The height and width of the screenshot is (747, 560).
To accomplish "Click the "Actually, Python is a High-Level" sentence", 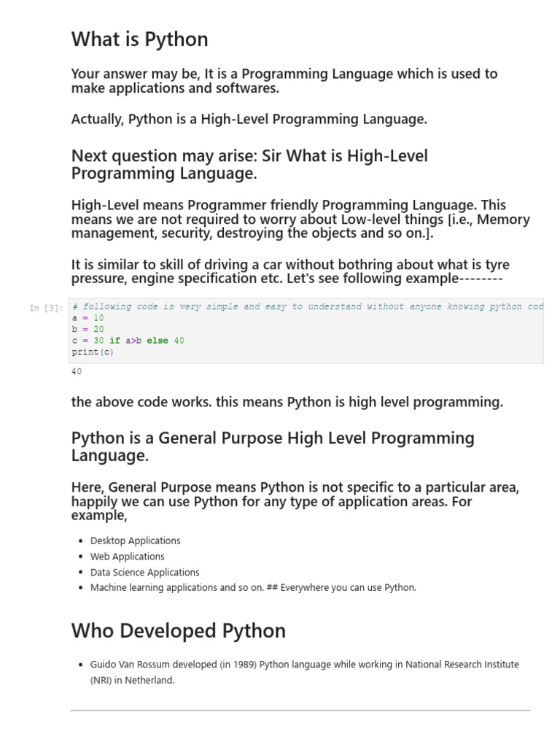I will pos(249,119).
